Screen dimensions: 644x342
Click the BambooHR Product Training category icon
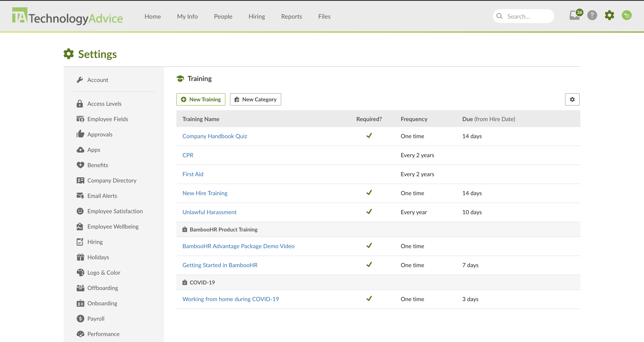pyautogui.click(x=185, y=229)
